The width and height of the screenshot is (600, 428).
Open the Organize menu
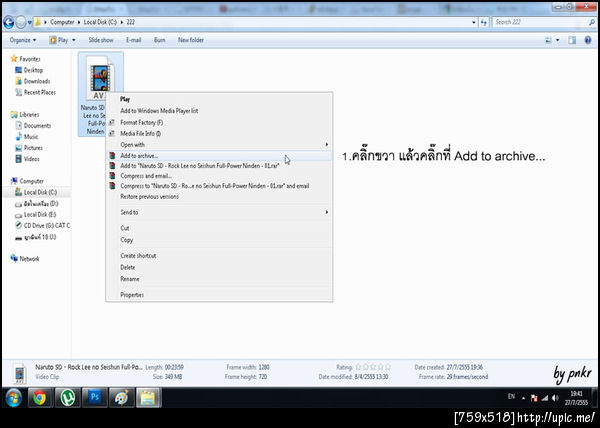click(x=23, y=40)
